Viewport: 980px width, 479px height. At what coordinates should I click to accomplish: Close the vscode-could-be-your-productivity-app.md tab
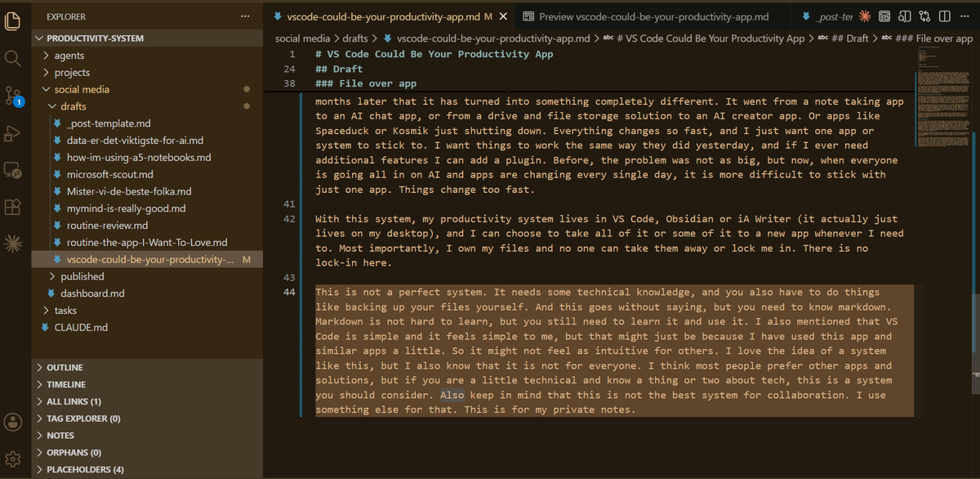(x=502, y=16)
